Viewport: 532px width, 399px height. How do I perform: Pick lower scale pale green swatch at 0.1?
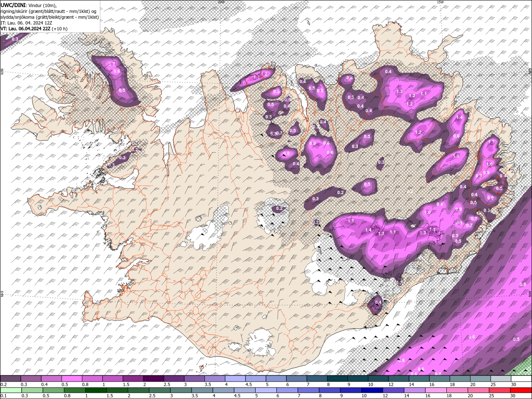[11, 390]
